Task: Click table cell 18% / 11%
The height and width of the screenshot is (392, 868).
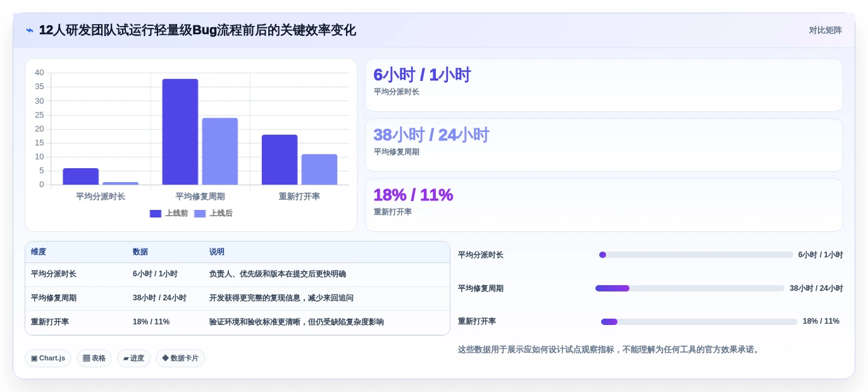Action: [x=151, y=322]
